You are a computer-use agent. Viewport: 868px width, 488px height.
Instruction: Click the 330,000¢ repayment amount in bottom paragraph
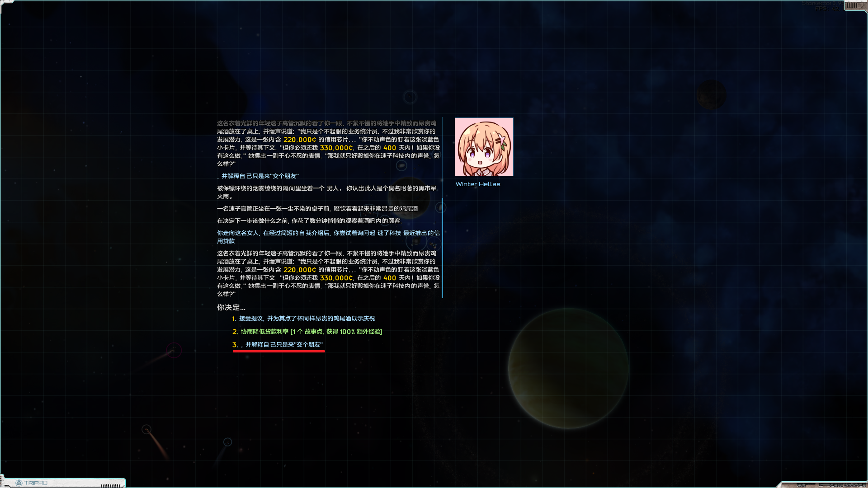coord(336,278)
